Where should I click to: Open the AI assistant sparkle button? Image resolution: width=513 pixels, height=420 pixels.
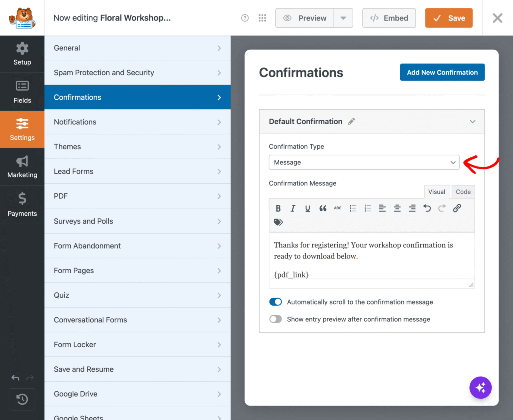click(480, 388)
